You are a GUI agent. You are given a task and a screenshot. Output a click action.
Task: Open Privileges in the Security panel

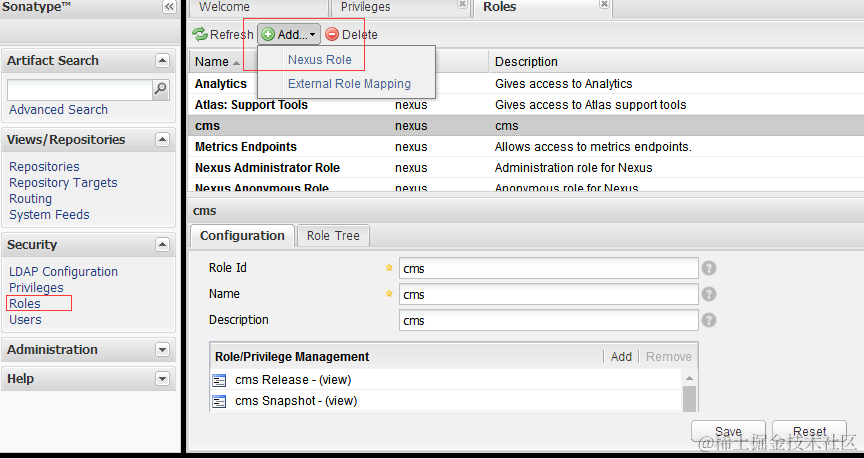[36, 288]
